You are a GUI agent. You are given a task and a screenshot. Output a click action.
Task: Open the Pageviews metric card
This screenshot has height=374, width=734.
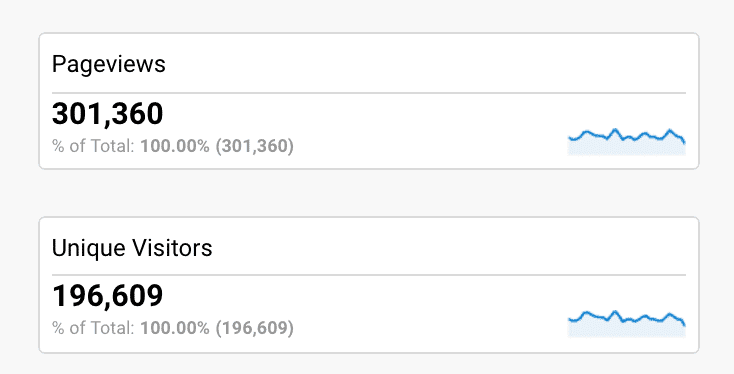pyautogui.click(x=369, y=101)
